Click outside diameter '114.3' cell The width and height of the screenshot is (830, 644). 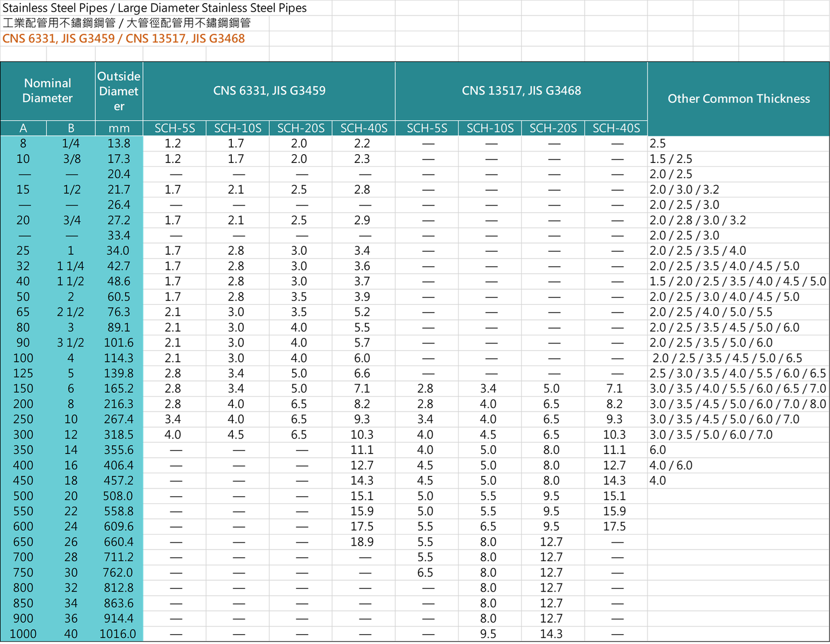119,358
